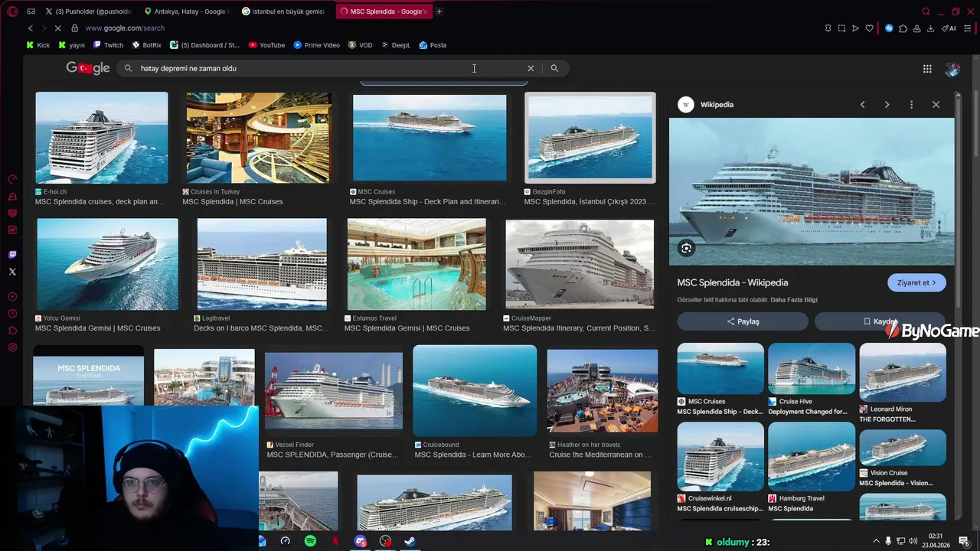This screenshot has height=551, width=980.
Task: Show the next image in preview panel
Action: tap(887, 105)
